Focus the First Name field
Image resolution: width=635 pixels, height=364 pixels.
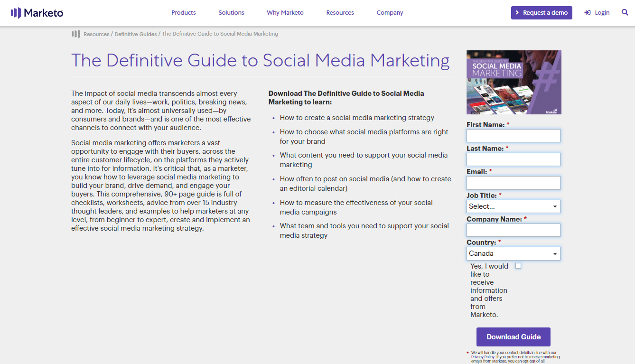[514, 136]
